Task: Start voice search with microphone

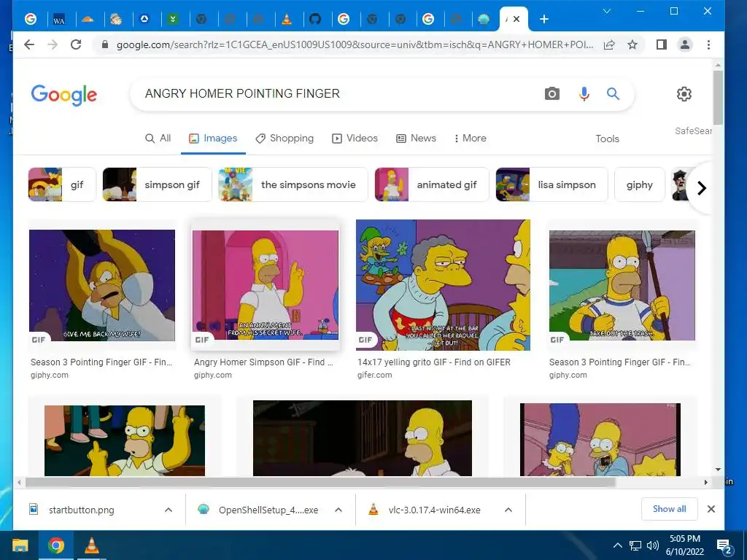Action: [584, 94]
